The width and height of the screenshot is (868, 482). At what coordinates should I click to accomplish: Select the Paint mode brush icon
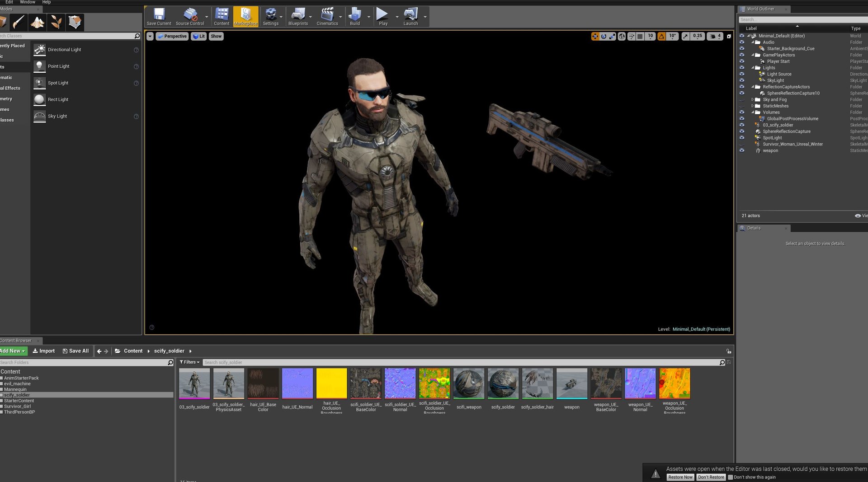(x=19, y=22)
